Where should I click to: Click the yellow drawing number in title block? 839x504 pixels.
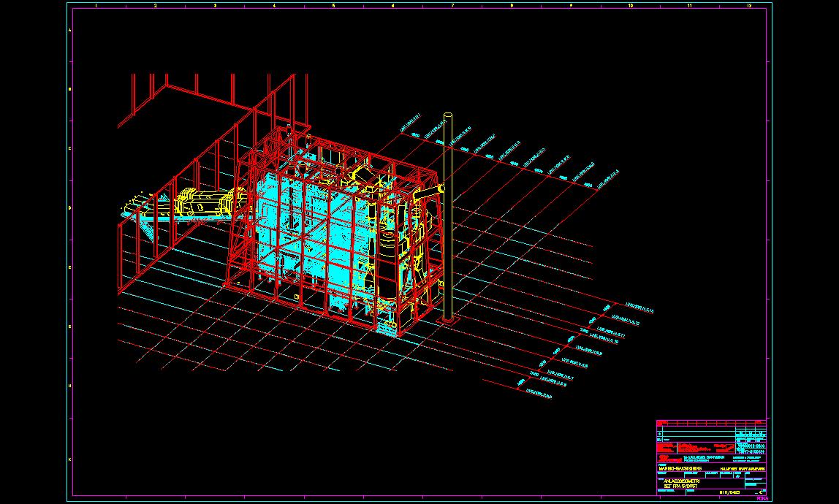coord(730,492)
